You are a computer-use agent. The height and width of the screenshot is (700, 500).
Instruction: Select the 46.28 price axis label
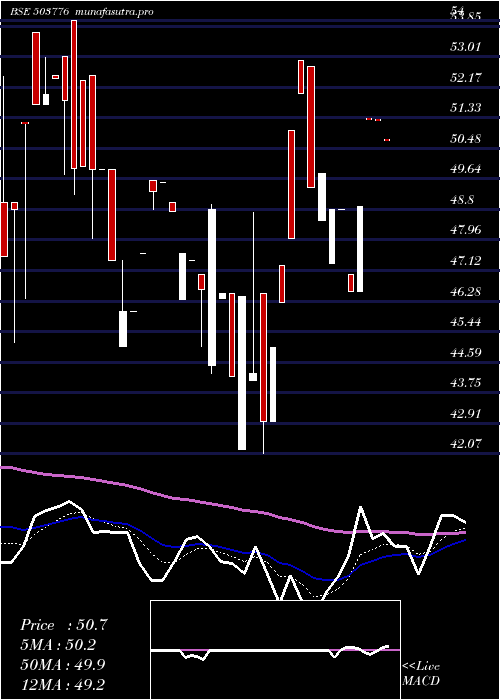(466, 292)
